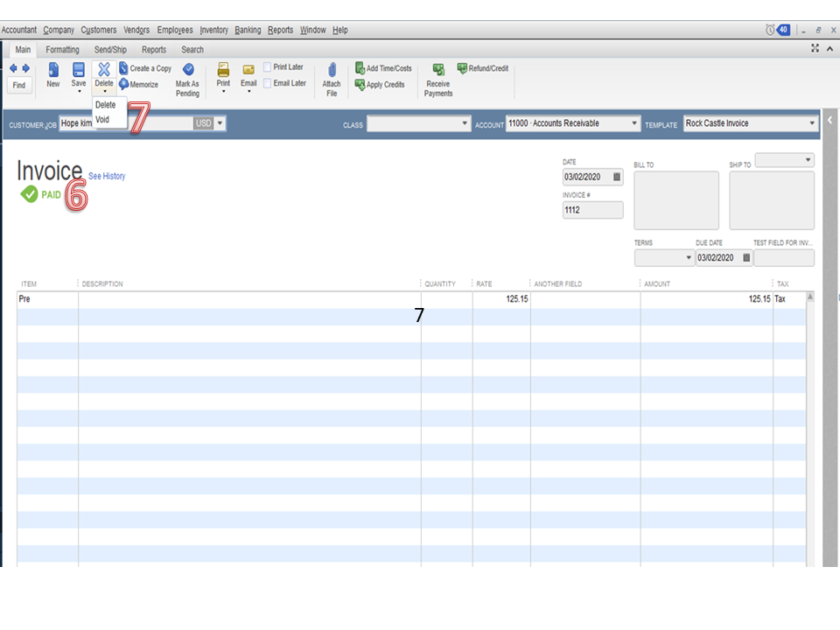Enable Email Later checkbox
The width and height of the screenshot is (840, 630).
pos(267,83)
